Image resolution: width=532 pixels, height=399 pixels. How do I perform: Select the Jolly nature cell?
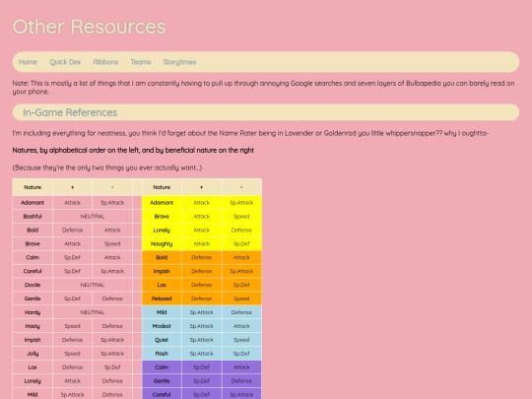coord(33,354)
